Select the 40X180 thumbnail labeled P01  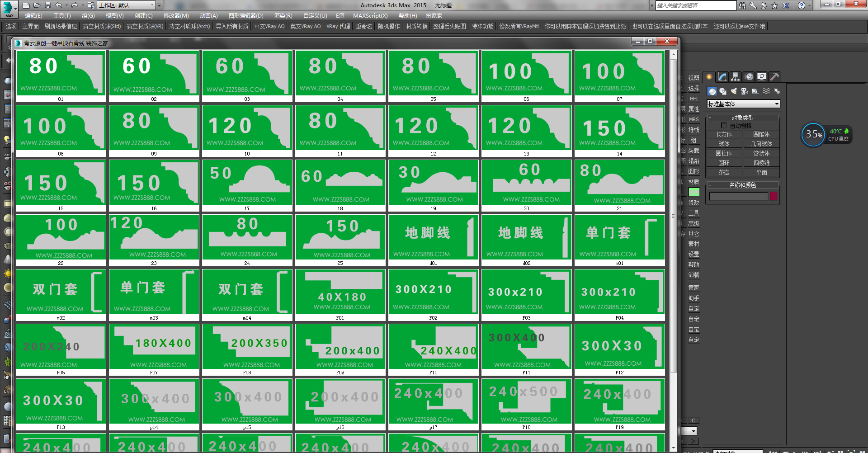coord(340,295)
